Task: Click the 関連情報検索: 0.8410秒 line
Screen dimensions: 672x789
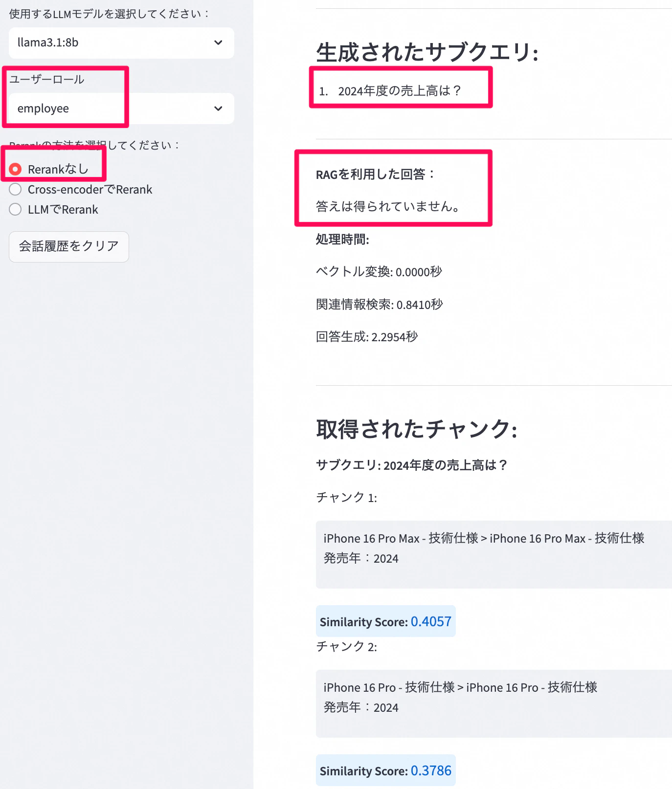Action: tap(380, 305)
